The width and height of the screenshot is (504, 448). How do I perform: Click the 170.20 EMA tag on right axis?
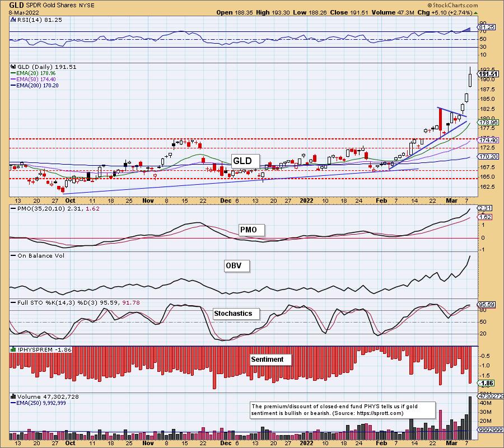[x=488, y=156]
